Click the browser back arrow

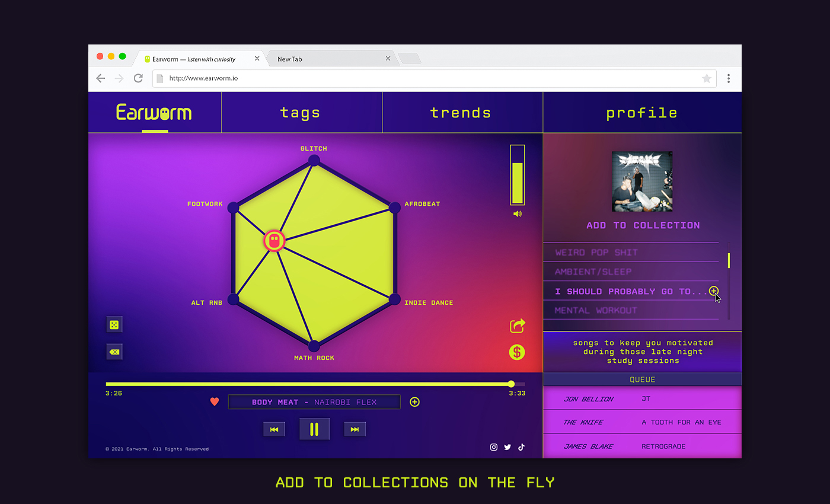(x=101, y=78)
